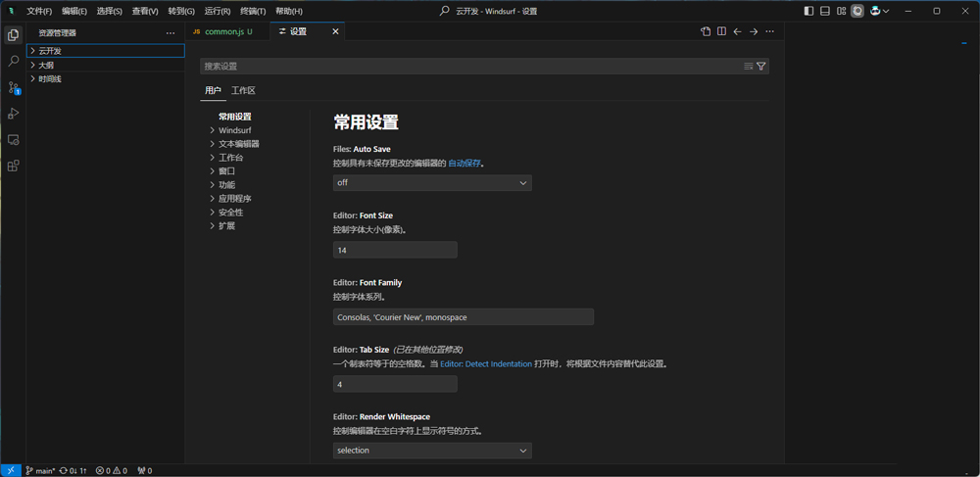Open the Run and Debug view

(13, 114)
